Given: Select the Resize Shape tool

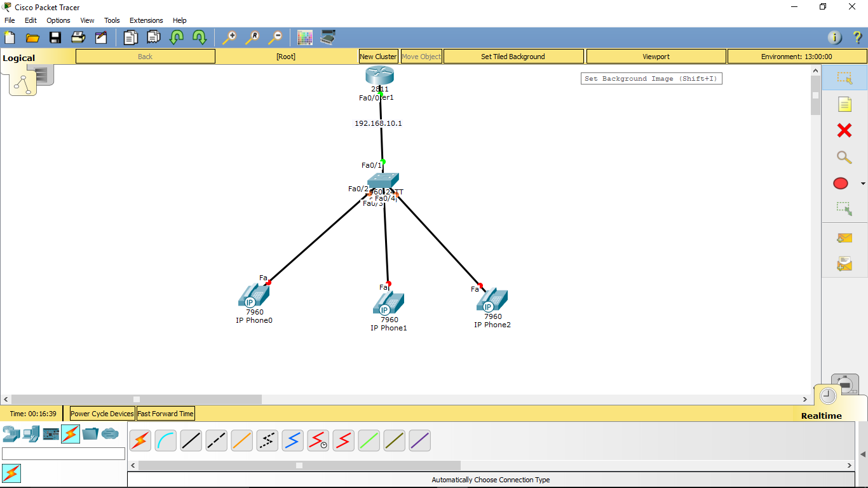Looking at the screenshot, I should (844, 208).
